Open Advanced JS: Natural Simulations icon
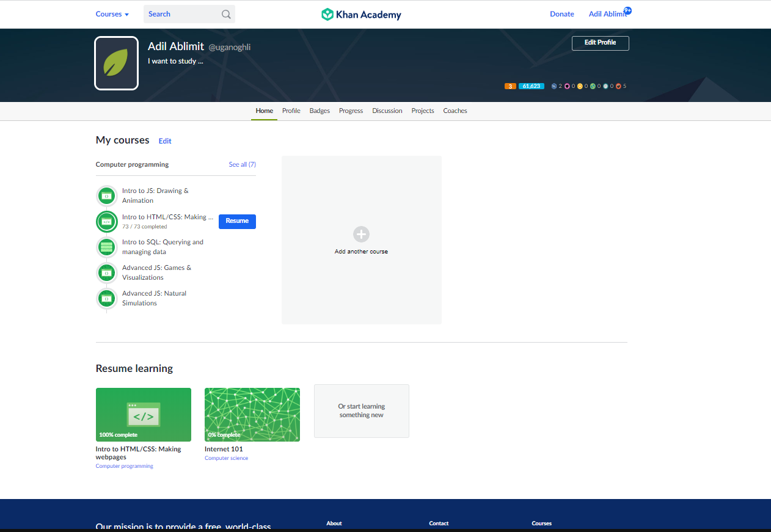The width and height of the screenshot is (771, 532). point(107,299)
